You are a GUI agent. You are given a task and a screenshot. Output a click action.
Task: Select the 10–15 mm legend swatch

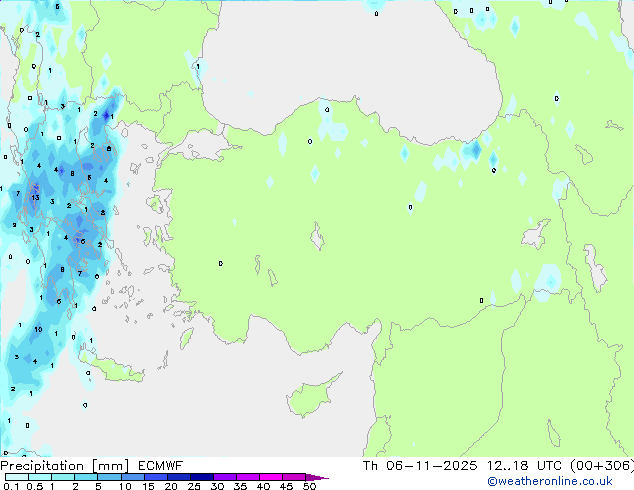pos(132,477)
